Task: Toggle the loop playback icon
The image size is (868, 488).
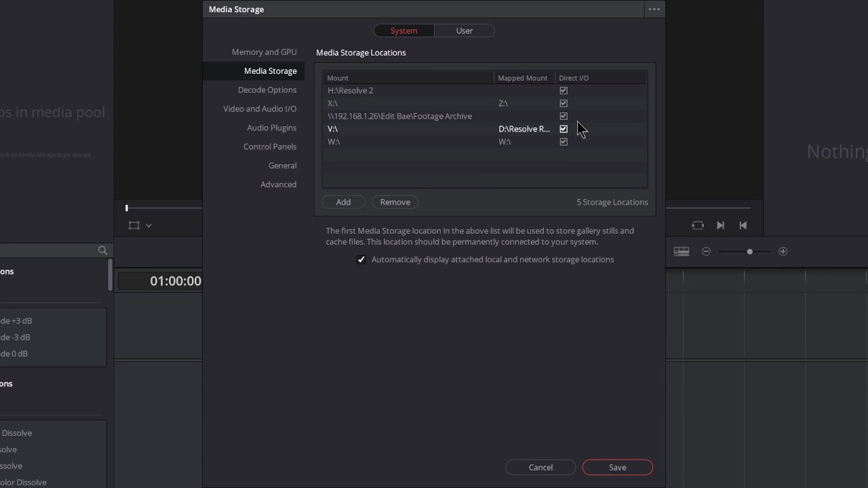Action: tap(698, 226)
